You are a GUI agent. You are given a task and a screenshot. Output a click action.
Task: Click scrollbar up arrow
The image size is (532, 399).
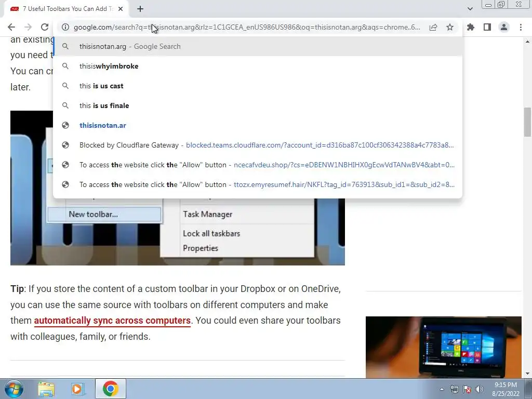(527, 42)
